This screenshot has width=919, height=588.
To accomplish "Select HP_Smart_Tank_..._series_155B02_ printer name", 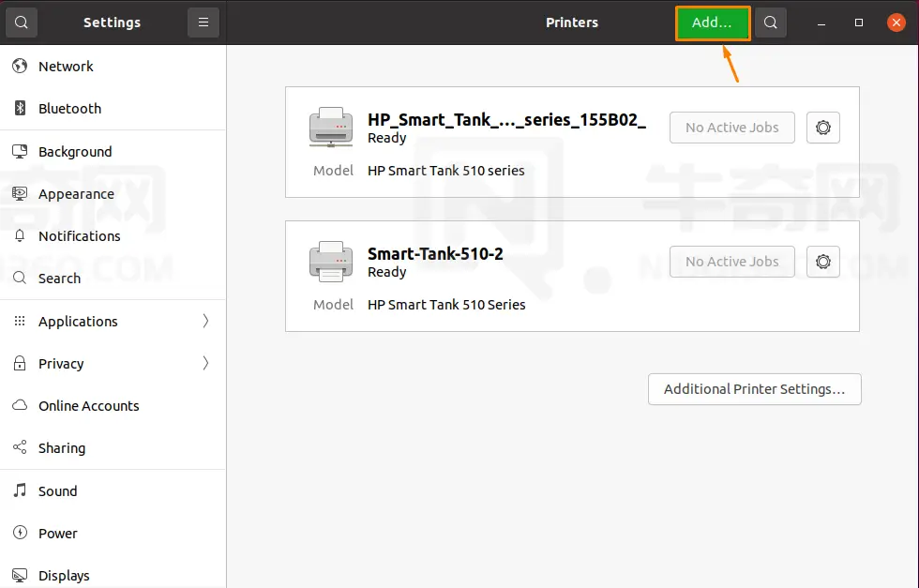I will click(506, 120).
